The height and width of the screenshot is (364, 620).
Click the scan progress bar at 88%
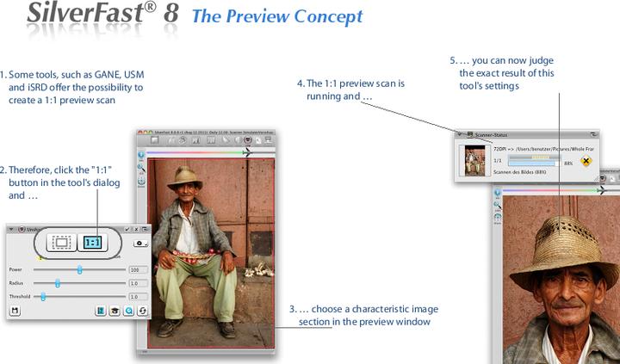tap(534, 163)
